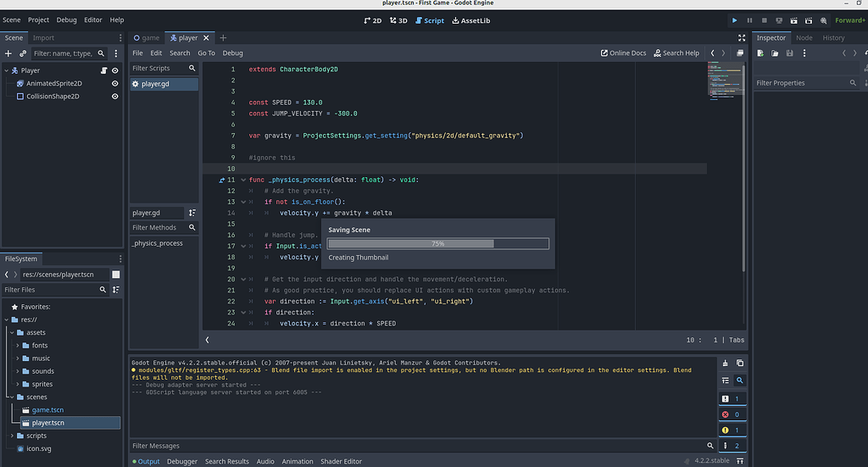
Task: Select game.tscn in FileSystem
Action: tap(47, 410)
